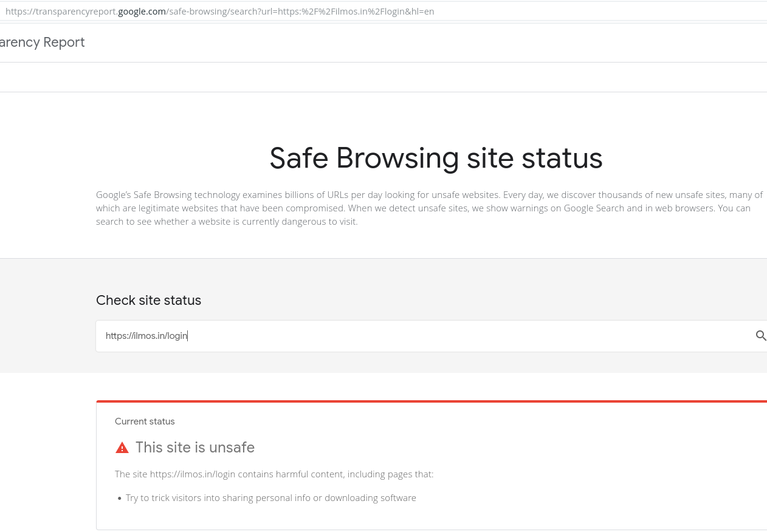Image resolution: width=767 pixels, height=532 pixels.
Task: Click the This site is unsafe message
Action: coord(195,448)
